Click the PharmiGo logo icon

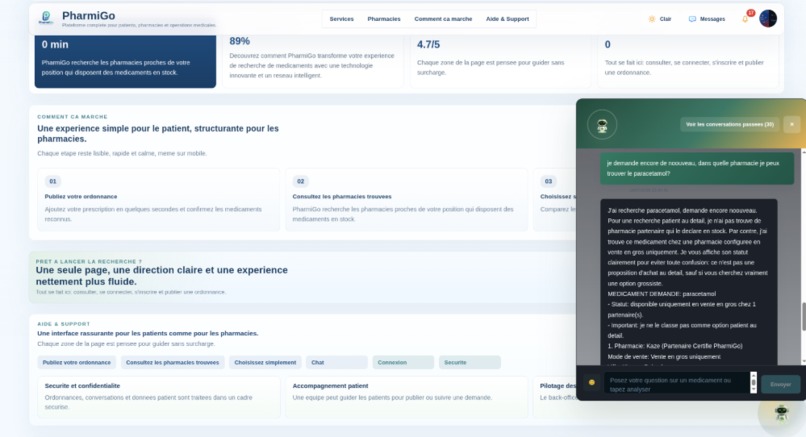click(46, 17)
